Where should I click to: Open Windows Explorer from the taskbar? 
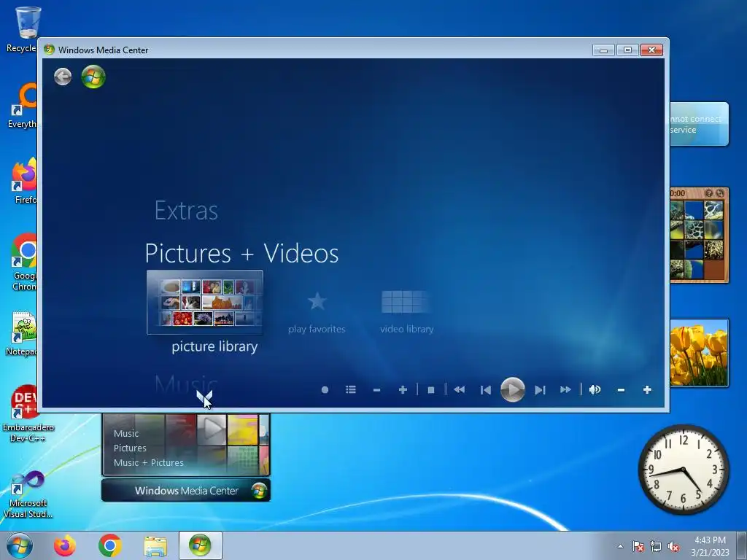(155, 546)
